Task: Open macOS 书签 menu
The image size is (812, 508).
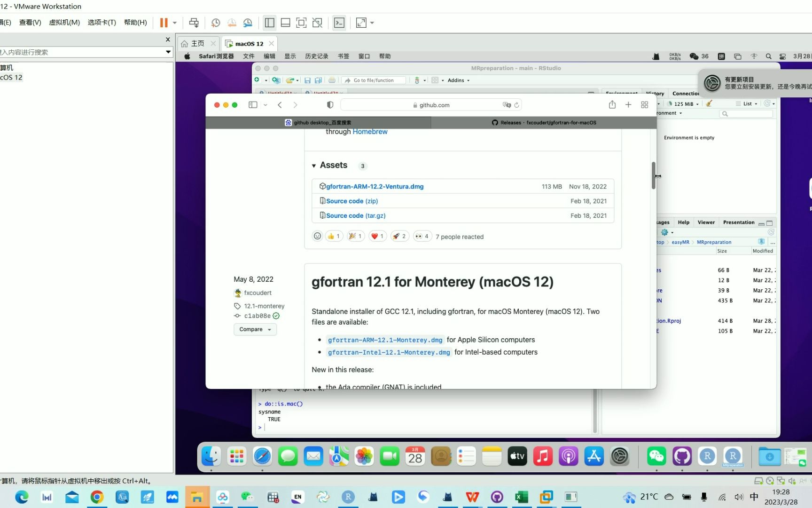Action: point(344,56)
